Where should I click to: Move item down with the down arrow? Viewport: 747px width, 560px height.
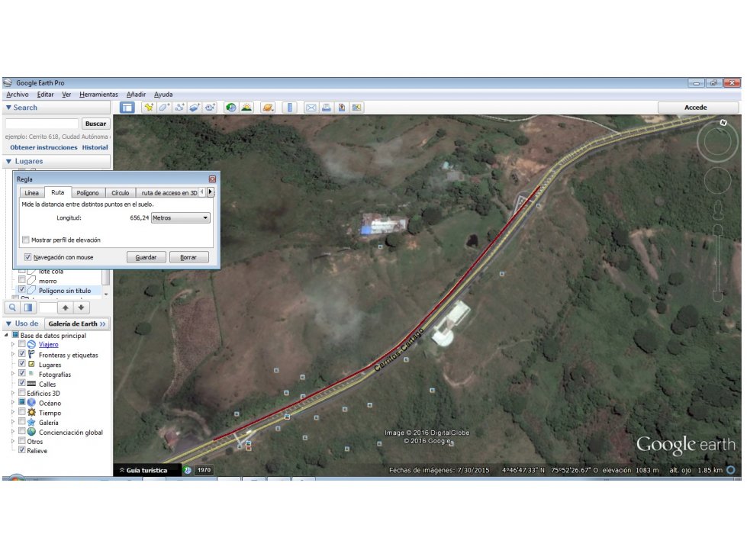pos(81,307)
